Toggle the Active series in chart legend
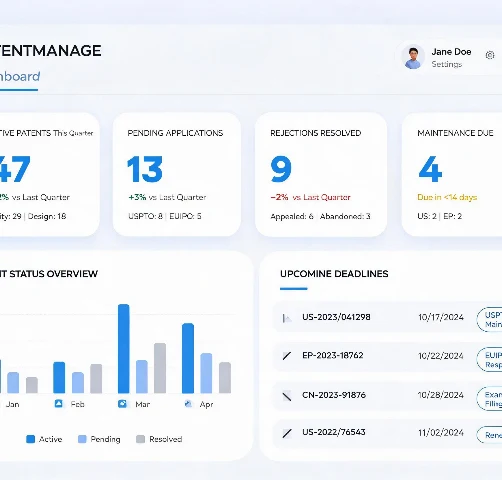This screenshot has height=480, width=502. pyautogui.click(x=44, y=439)
